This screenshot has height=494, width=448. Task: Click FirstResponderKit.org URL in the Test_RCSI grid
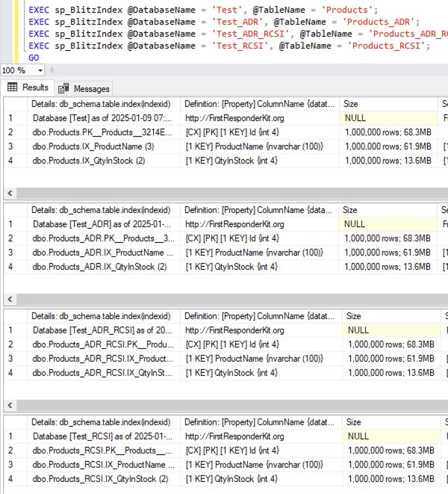[234, 436]
